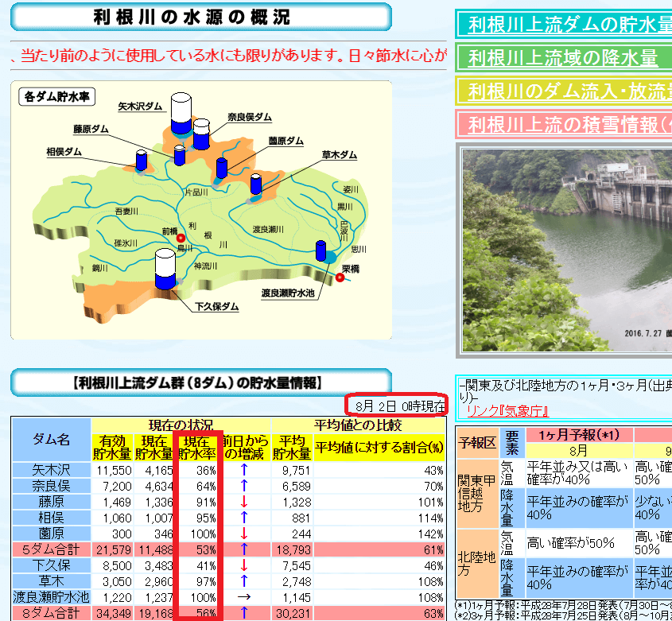
Task: Click the 下久保ダム cylinder gauge on map
Action: tap(165, 269)
